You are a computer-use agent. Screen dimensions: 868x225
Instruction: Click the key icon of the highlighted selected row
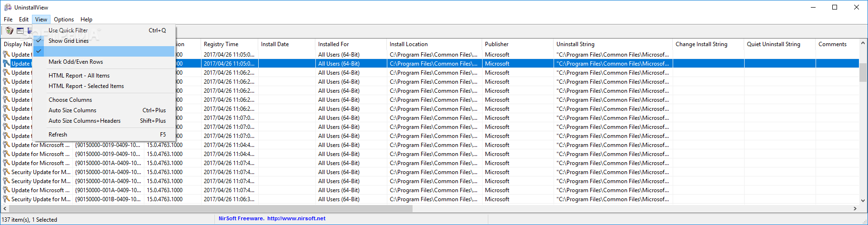pyautogui.click(x=7, y=63)
